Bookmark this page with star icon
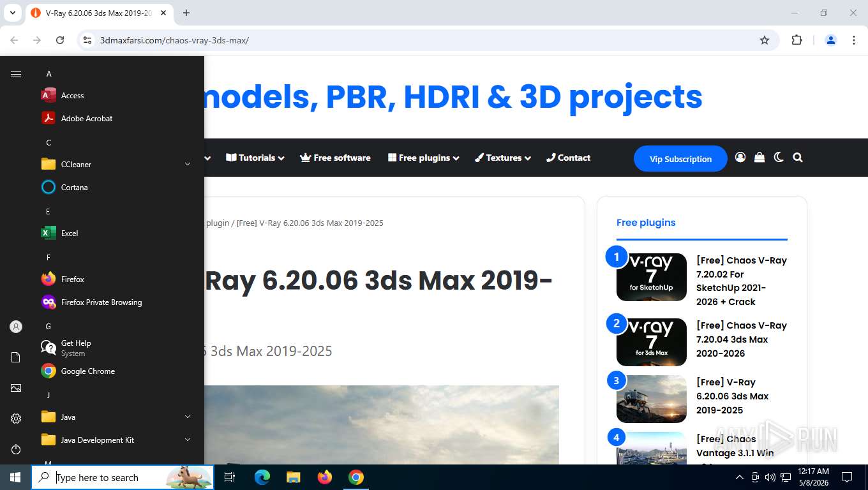 pyautogui.click(x=765, y=40)
